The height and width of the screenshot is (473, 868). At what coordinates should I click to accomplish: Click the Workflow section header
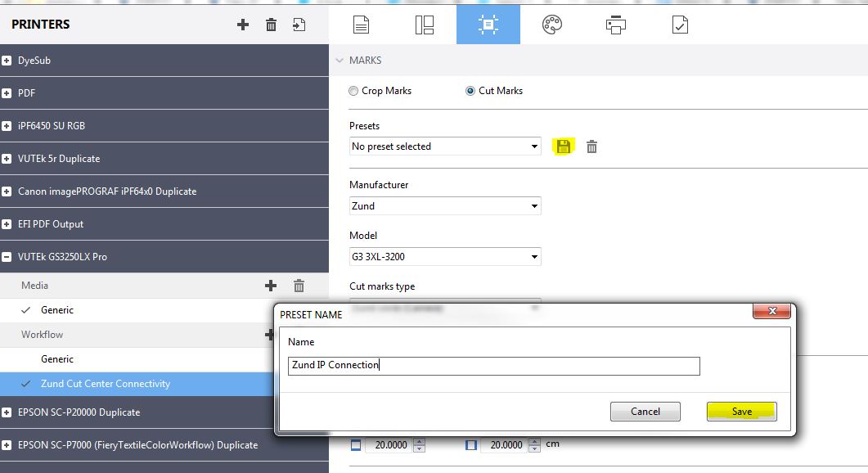tap(42, 335)
